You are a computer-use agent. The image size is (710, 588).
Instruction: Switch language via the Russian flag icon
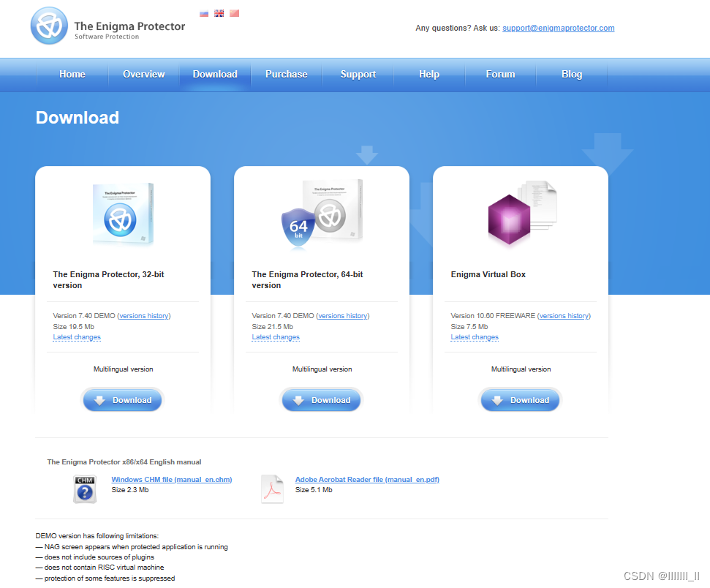(204, 14)
